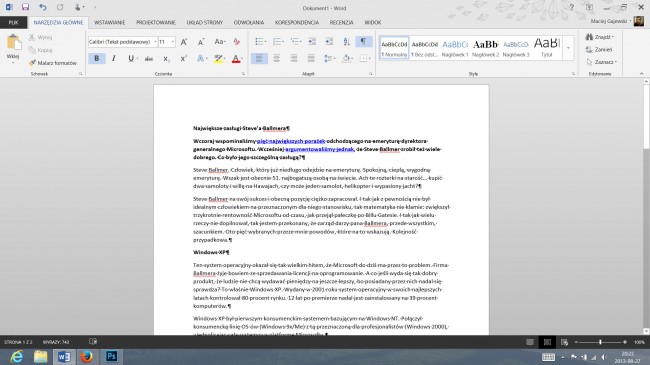The image size is (650, 365).
Task: Apply subscript formatting
Action: (x=166, y=58)
